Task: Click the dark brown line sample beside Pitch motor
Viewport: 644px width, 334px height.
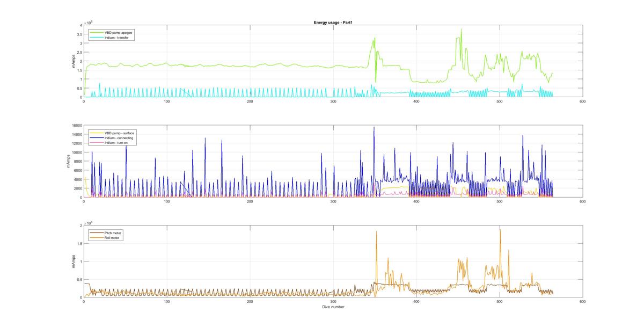Action: [x=97, y=233]
